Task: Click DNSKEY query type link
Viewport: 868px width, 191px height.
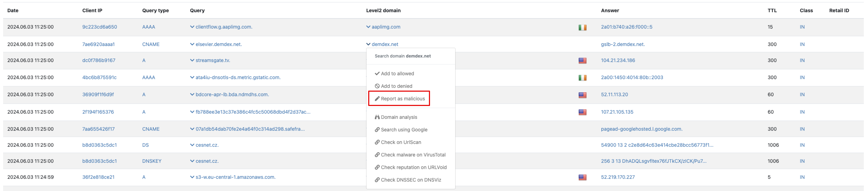Action: (152, 161)
